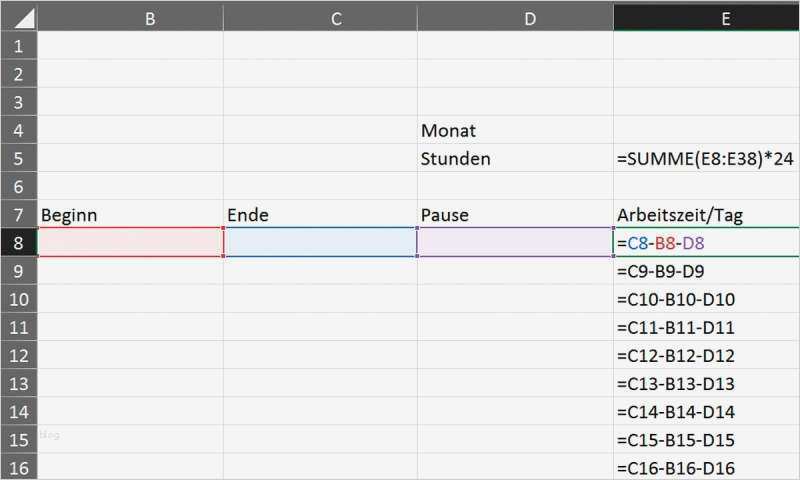
Task: Select the Monat label cell
Action: [x=515, y=131]
